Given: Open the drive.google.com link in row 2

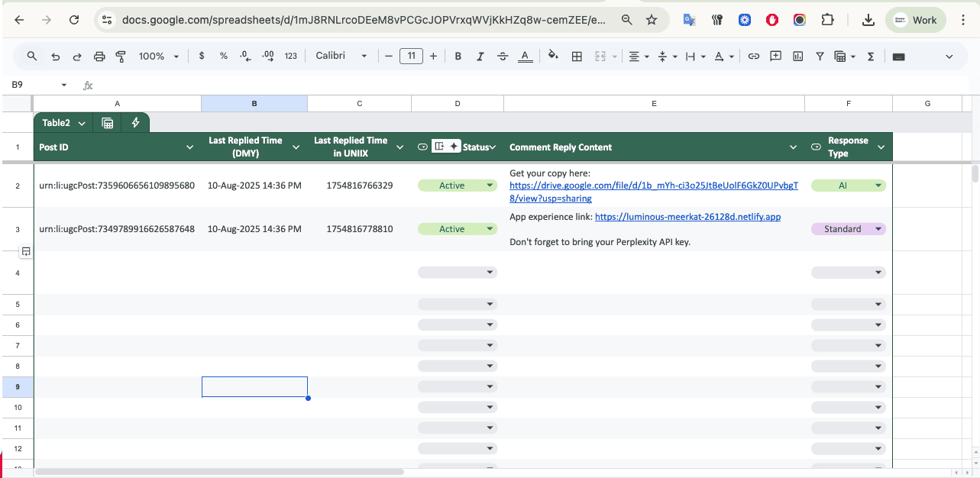Looking at the screenshot, I should [654, 192].
